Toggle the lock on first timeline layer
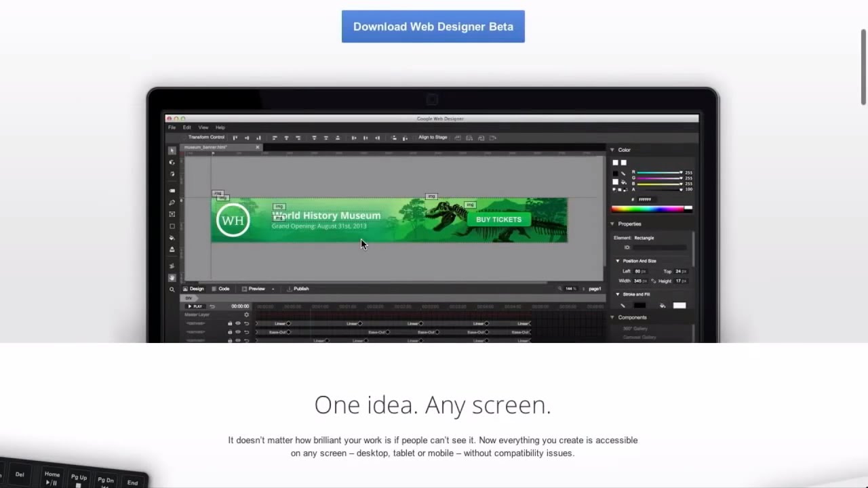The image size is (868, 488). pos(230,323)
